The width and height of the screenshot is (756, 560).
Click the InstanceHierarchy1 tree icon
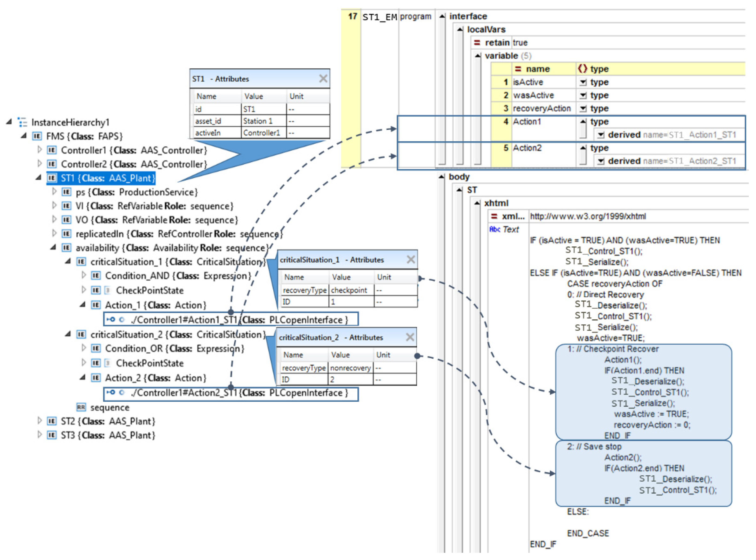pyautogui.click(x=22, y=122)
